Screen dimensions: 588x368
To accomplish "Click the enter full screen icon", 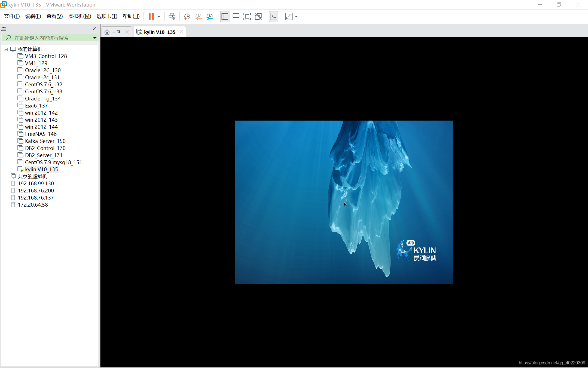I will [x=247, y=16].
